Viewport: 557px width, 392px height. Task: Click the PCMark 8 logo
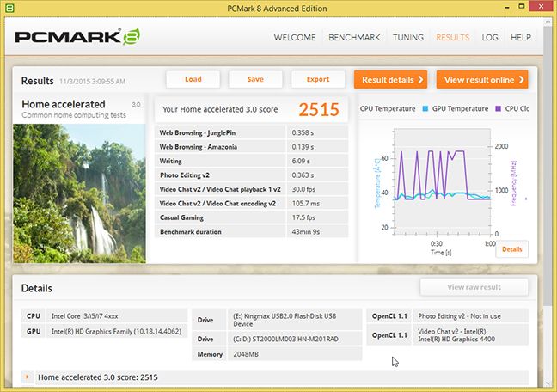tap(77, 37)
